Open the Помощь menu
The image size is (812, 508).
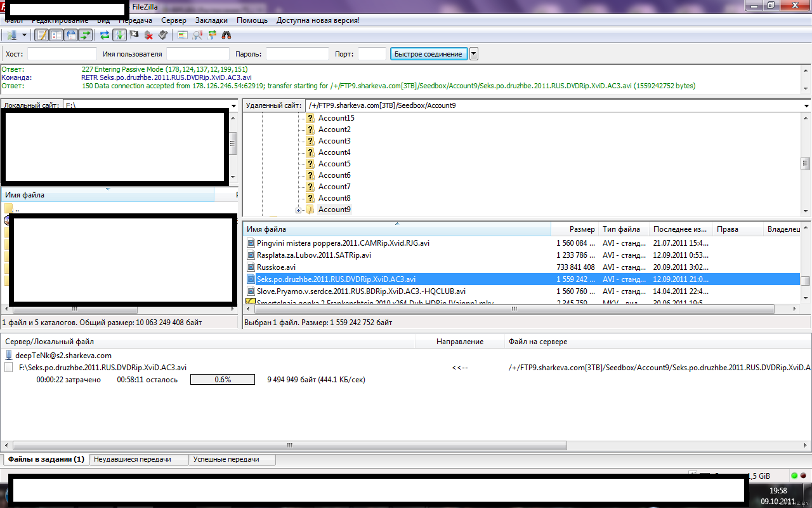coord(252,20)
